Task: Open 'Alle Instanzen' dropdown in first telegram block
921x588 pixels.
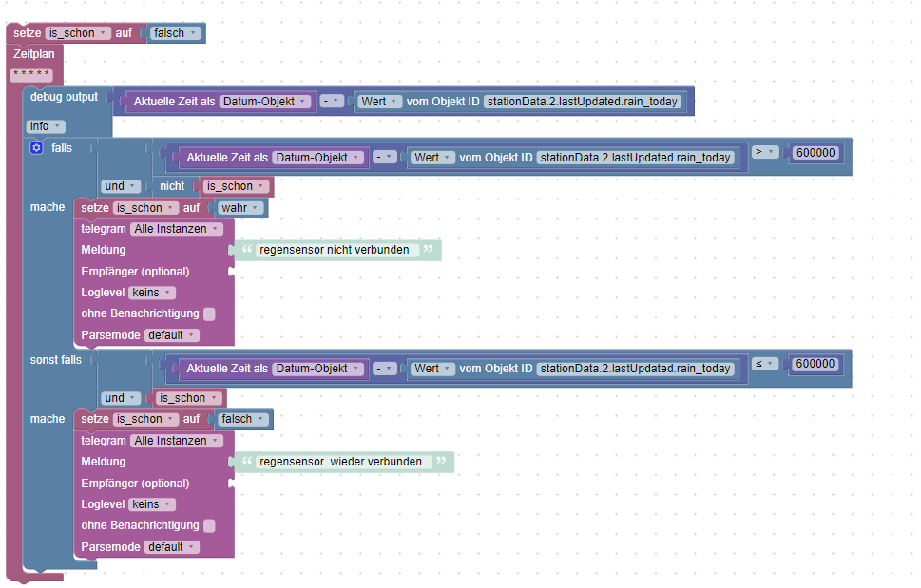Action: pos(176,229)
